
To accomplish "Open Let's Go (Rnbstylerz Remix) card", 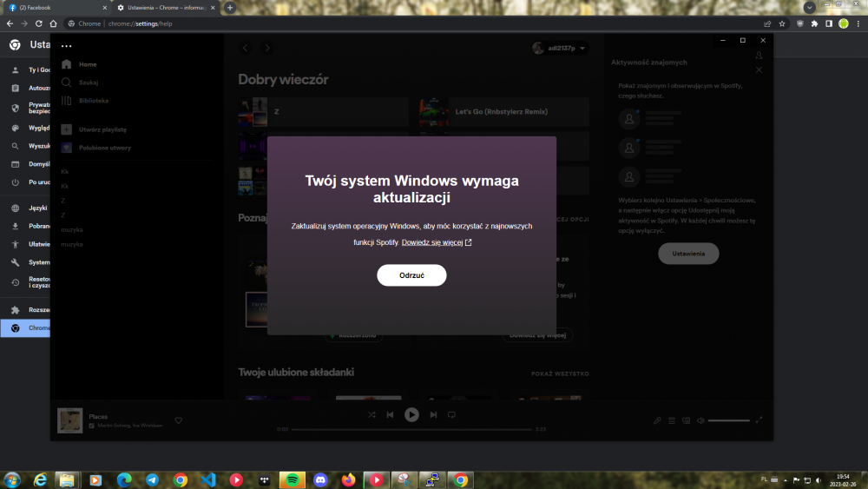I will (x=504, y=112).
